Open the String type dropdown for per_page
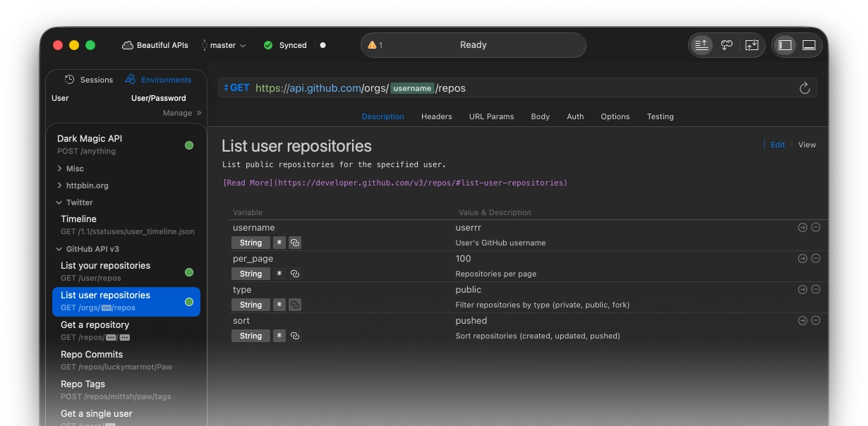 coord(251,274)
